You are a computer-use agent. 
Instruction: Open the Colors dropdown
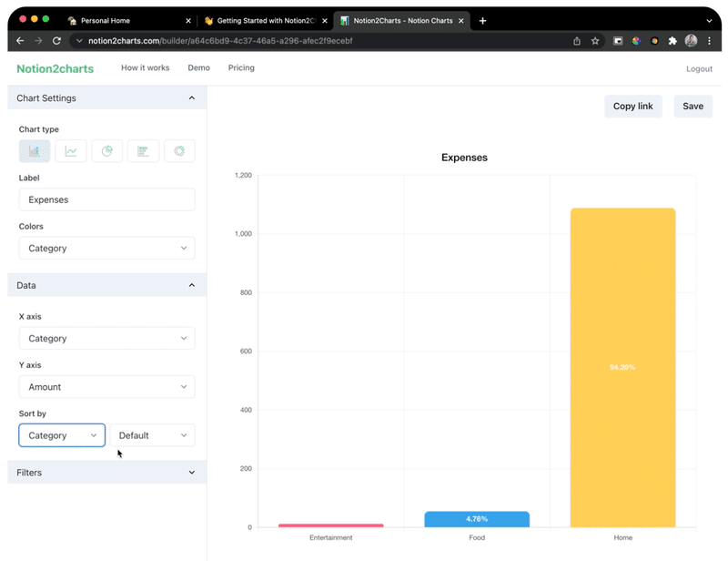(x=106, y=249)
